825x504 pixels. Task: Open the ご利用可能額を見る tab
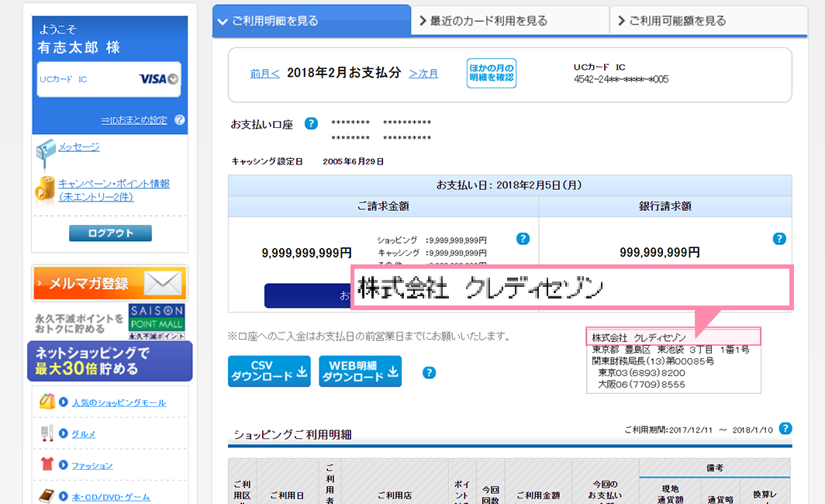coord(709,21)
